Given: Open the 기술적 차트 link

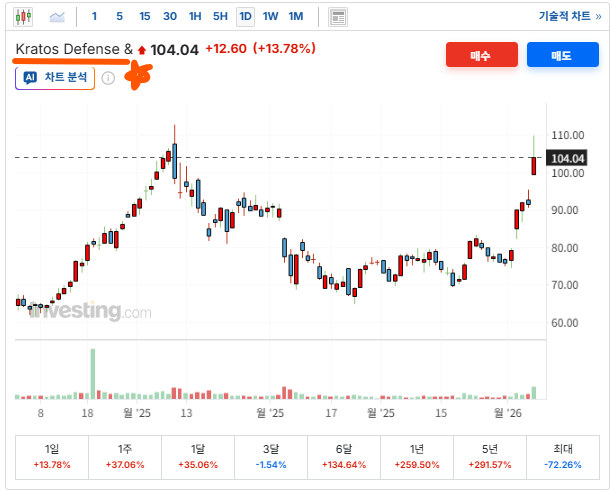Looking at the screenshot, I should click(x=570, y=16).
